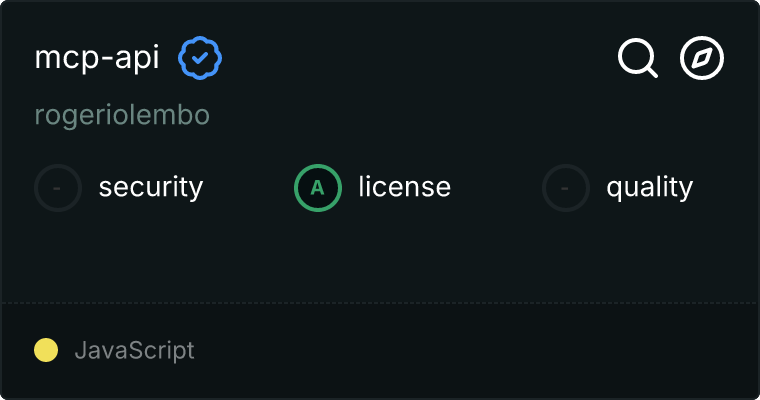
Task: Open the mcp-api server title
Action: (97, 59)
